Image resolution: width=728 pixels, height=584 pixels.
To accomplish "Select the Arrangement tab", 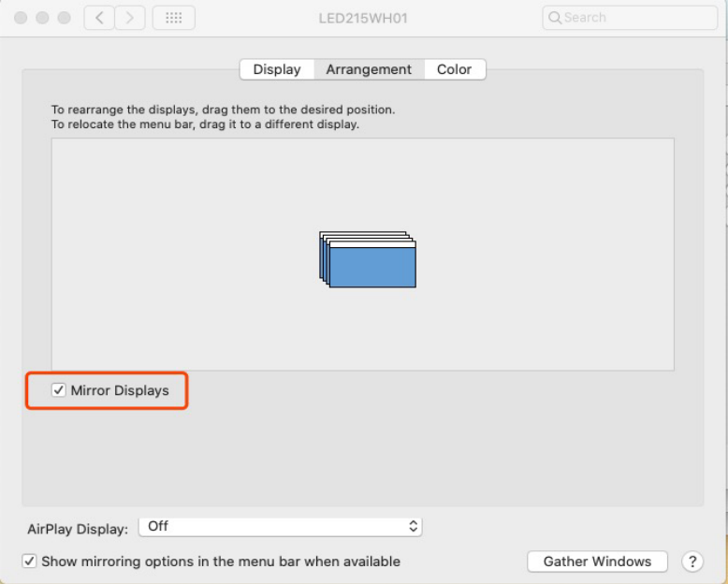I will tap(369, 69).
